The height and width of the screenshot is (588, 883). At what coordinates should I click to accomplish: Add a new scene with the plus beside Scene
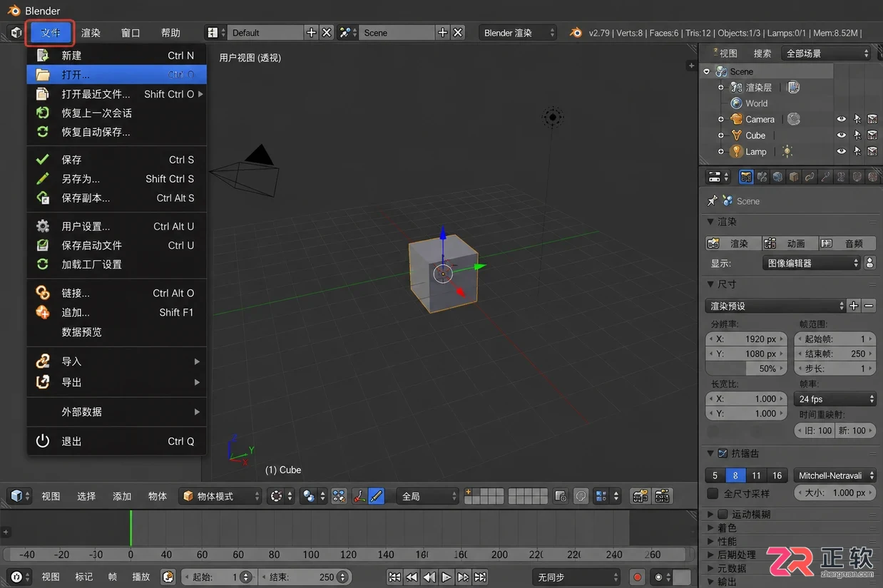pyautogui.click(x=443, y=33)
